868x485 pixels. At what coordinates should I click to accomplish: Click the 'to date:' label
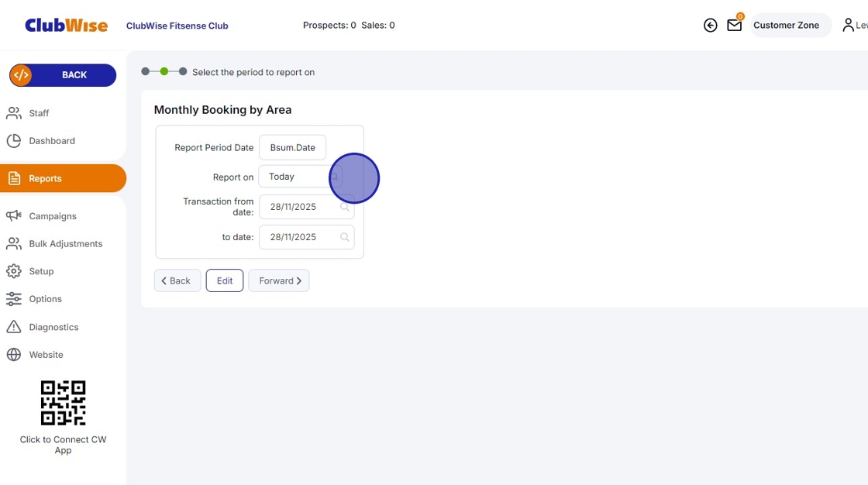tap(238, 237)
